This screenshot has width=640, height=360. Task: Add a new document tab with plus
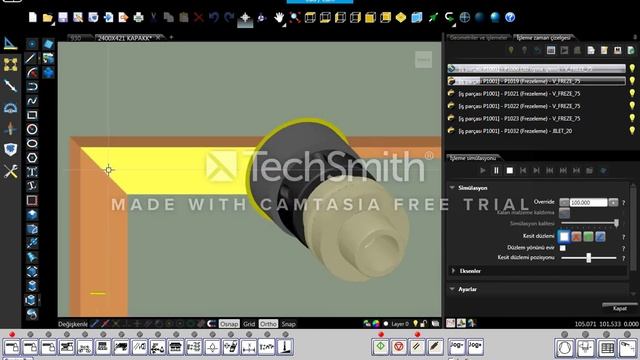coord(171,38)
